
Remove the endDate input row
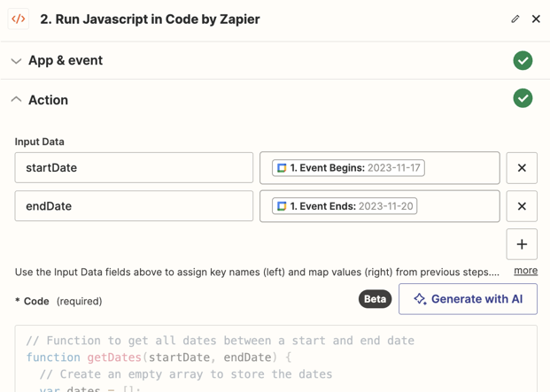(x=522, y=206)
